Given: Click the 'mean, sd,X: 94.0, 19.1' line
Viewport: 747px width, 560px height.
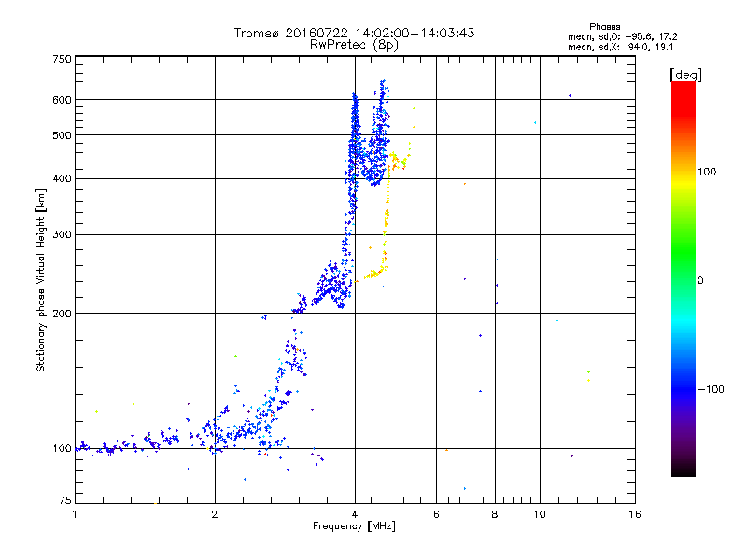Looking at the screenshot, I should 620,48.
